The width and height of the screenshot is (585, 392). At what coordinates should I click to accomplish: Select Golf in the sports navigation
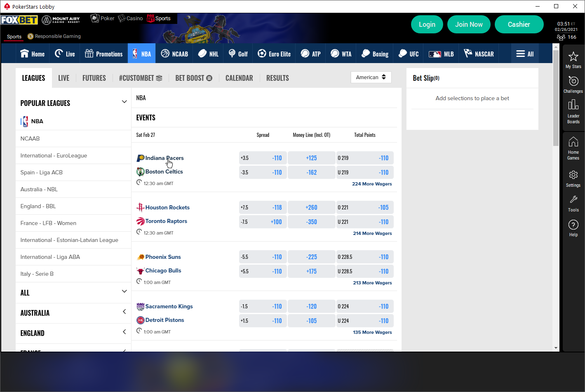pos(238,54)
